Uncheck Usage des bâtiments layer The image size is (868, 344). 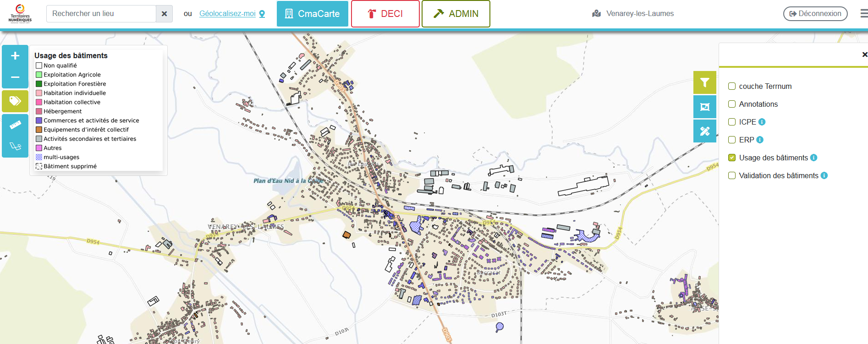732,158
